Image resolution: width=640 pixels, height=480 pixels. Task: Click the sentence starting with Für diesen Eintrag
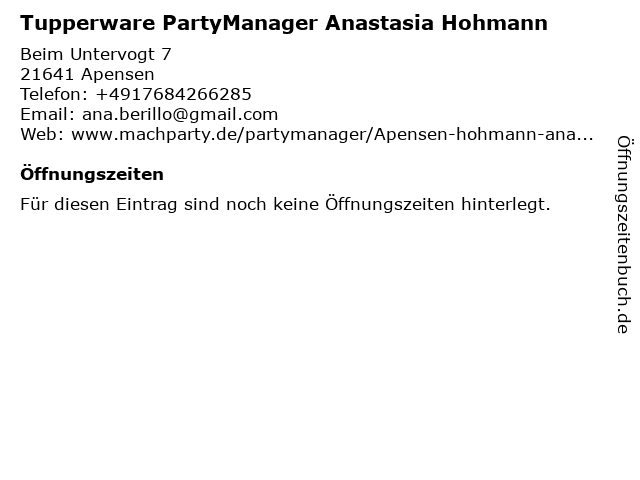(285, 204)
